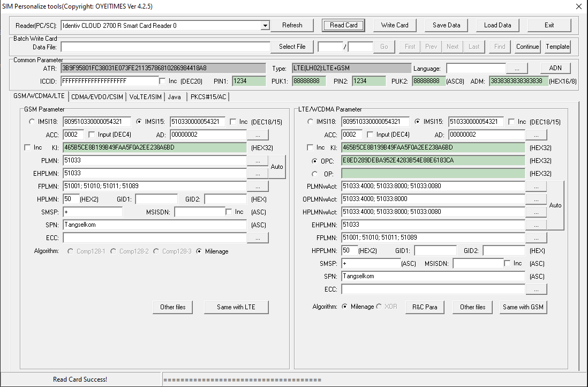Viewport: 588px width, 387px height.
Task: Enable the Inc checkbox beside ICCID
Action: [163, 81]
